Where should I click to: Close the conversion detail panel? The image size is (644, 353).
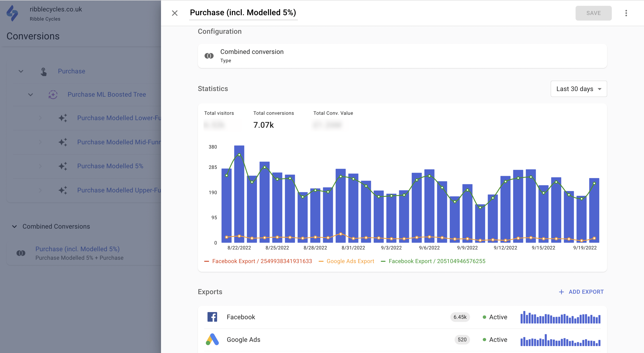(x=175, y=13)
